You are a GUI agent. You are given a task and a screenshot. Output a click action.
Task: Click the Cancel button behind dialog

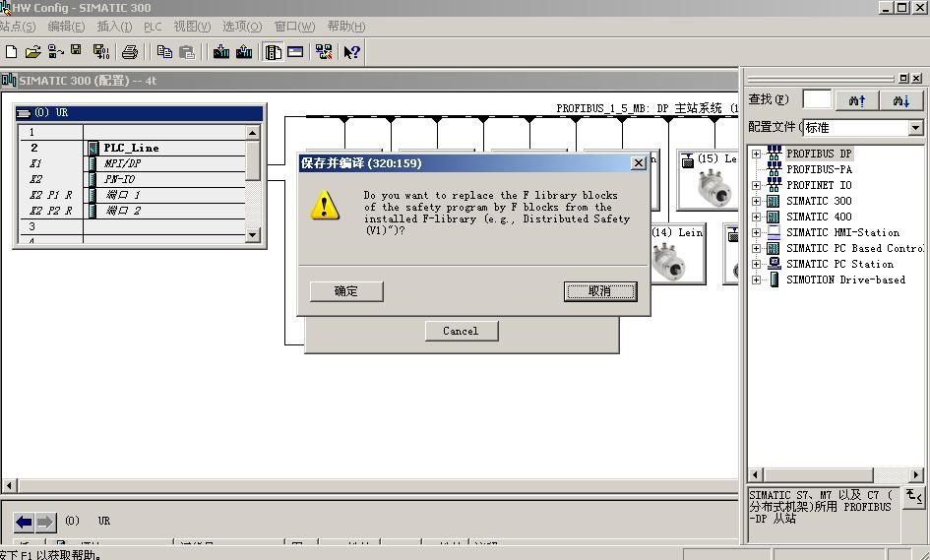461,331
